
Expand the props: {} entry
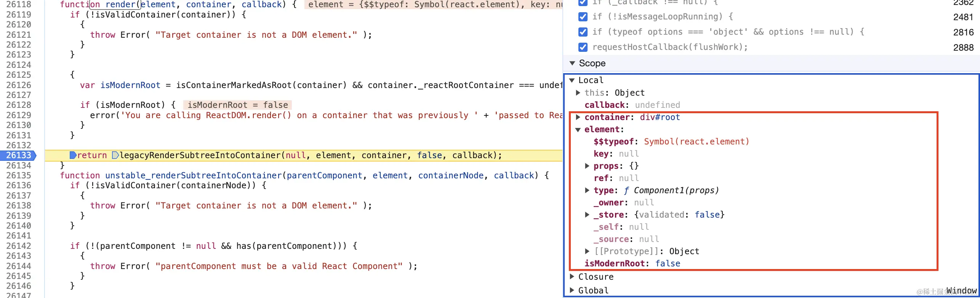[587, 166]
